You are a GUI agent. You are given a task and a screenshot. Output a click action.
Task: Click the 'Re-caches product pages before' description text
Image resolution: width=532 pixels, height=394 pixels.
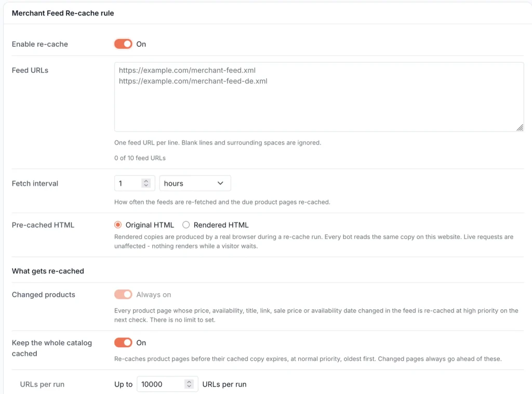pos(308,359)
